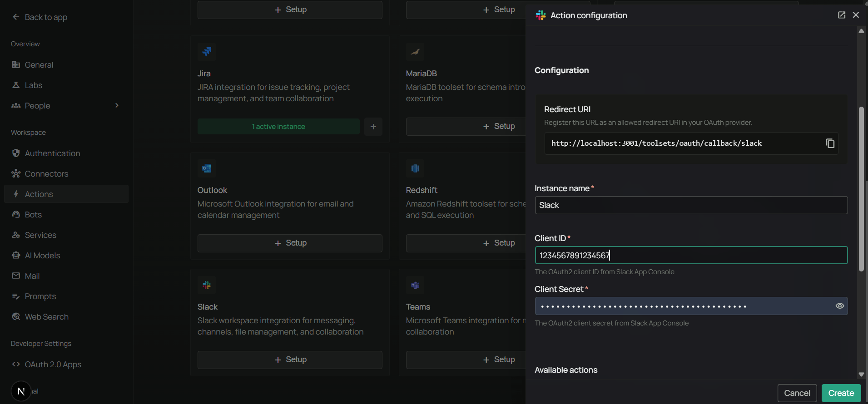
Task: Click the OAuth 2.0 Apps code icon
Action: point(16,364)
